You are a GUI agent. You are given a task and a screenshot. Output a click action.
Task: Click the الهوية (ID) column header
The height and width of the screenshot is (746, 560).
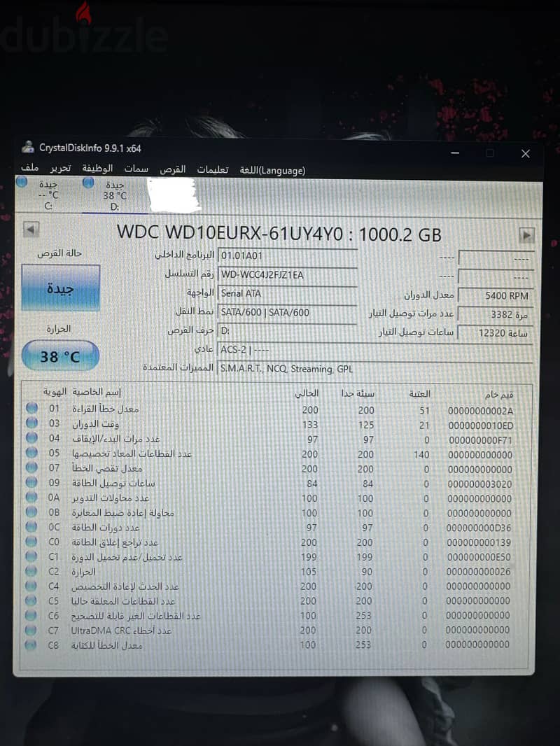coord(54,392)
